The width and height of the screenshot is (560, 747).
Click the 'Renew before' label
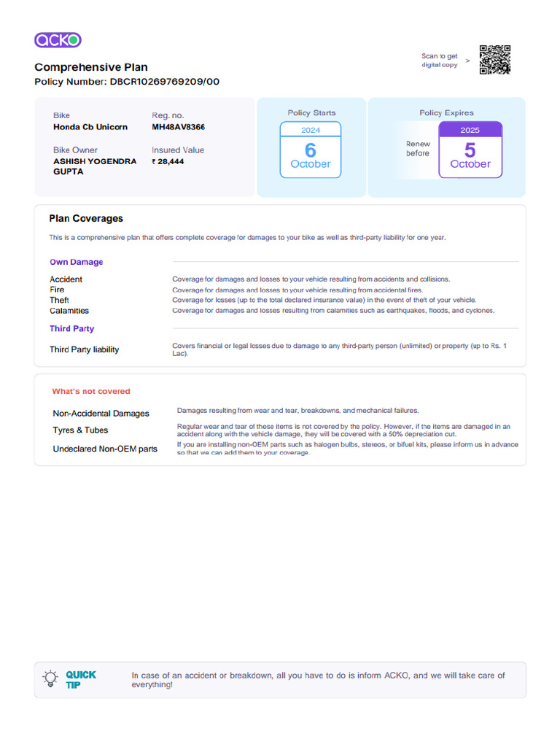[x=418, y=149]
